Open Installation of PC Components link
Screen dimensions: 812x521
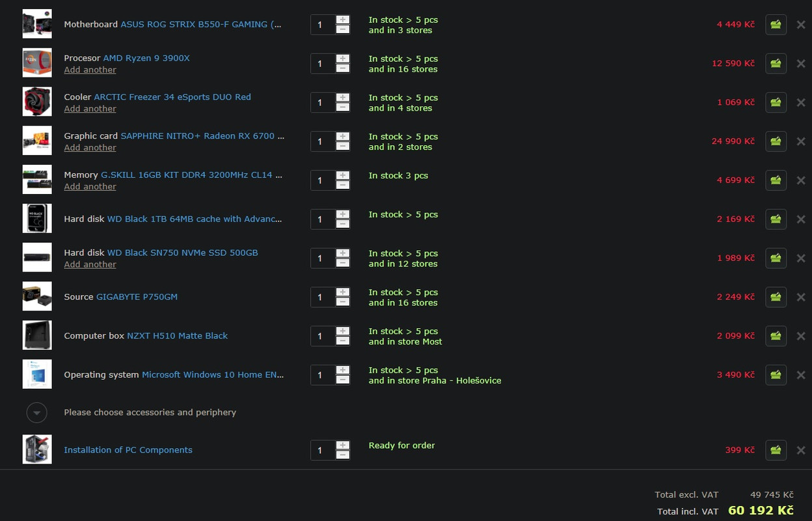pos(128,450)
